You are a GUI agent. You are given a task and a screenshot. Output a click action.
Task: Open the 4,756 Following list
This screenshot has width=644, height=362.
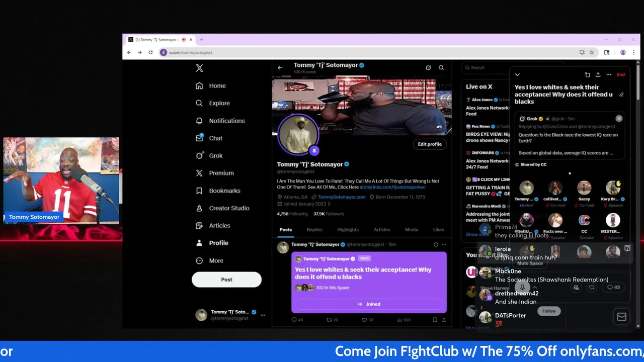[x=292, y=214]
